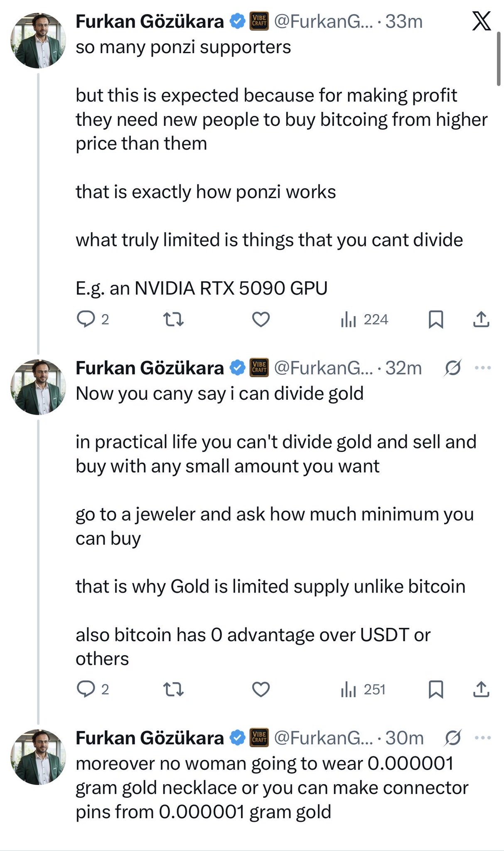Click the X logo at top right

point(482,21)
